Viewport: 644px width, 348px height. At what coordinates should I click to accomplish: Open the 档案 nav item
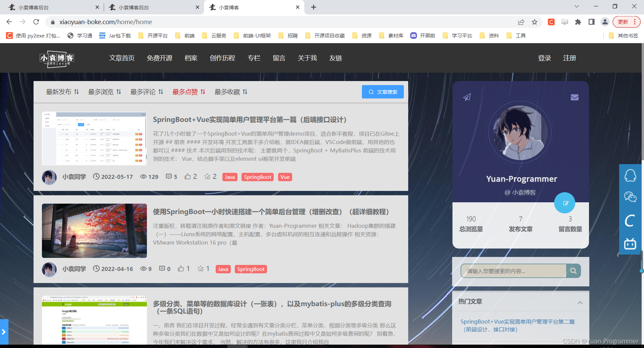pos(191,58)
